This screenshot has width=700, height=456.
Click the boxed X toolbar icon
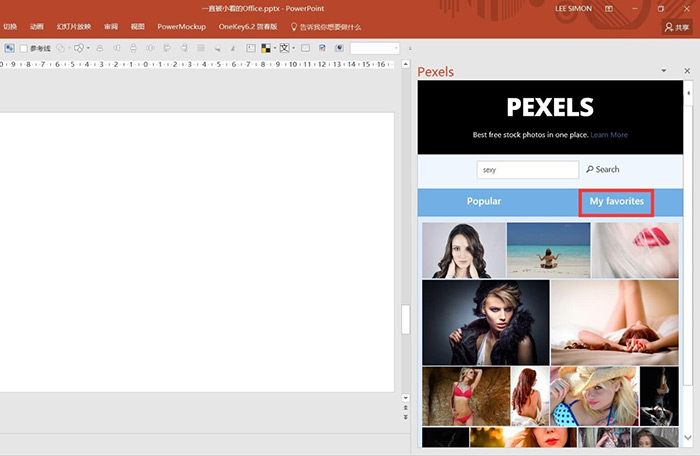284,48
